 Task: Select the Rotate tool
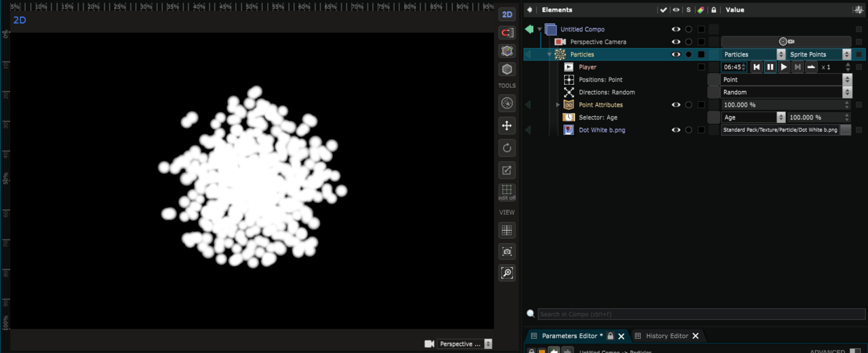(507, 147)
